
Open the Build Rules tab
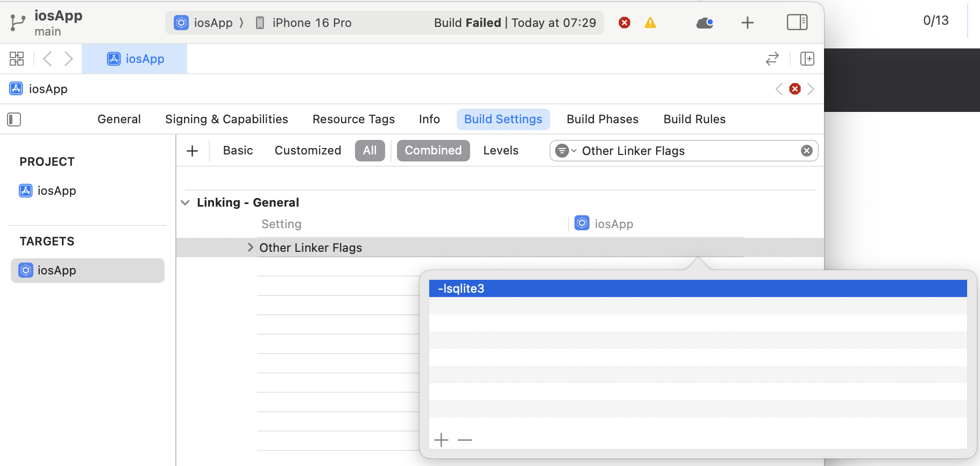(x=694, y=119)
